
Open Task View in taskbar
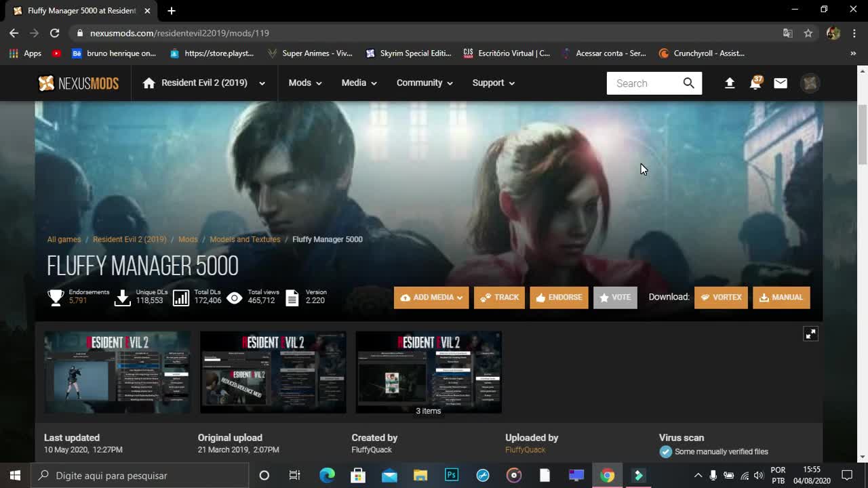(x=294, y=475)
